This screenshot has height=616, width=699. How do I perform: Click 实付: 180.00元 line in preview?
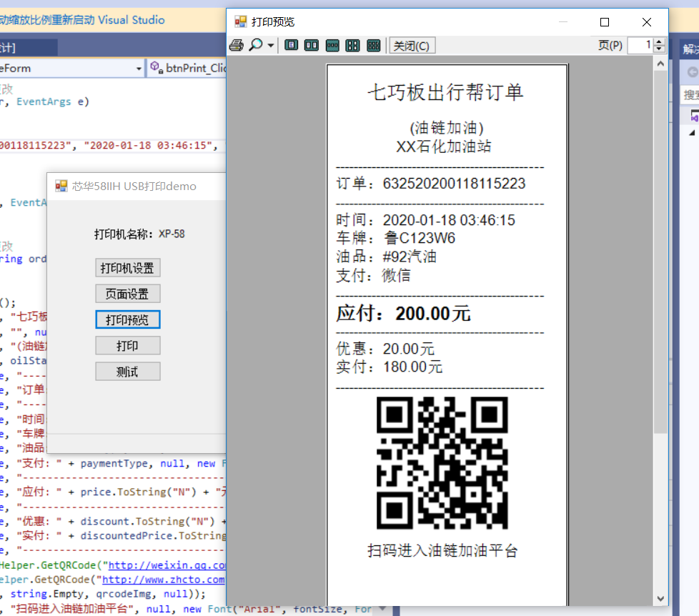(390, 367)
